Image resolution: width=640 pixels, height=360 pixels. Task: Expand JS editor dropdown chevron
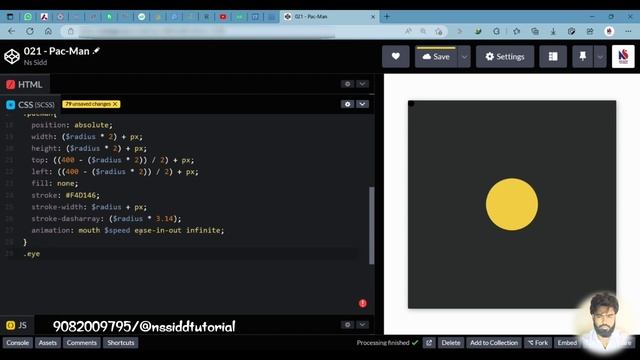[362, 324]
